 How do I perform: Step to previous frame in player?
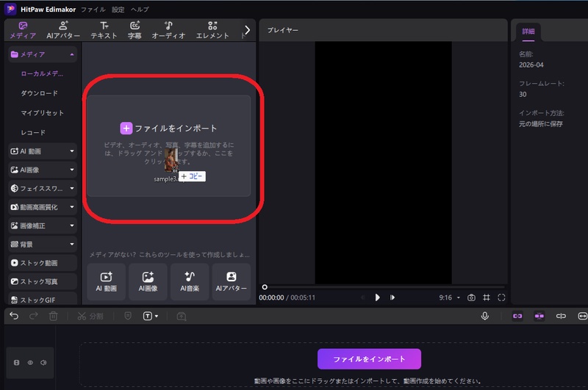pos(363,297)
